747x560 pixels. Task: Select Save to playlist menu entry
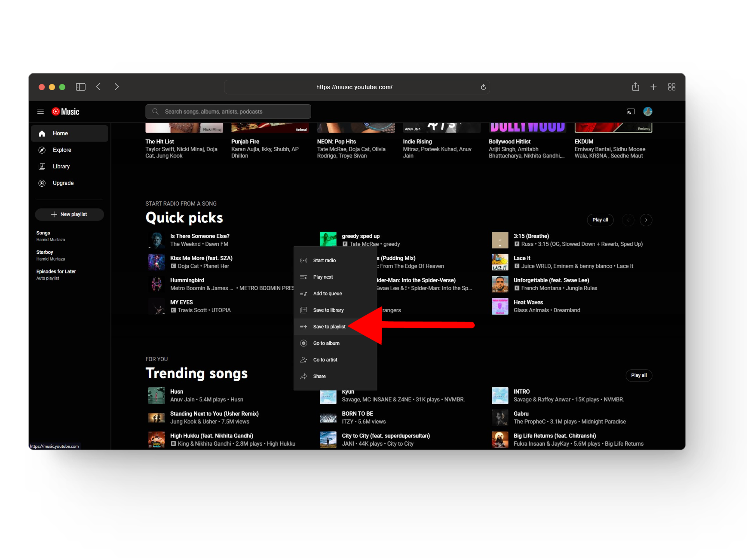tap(329, 327)
